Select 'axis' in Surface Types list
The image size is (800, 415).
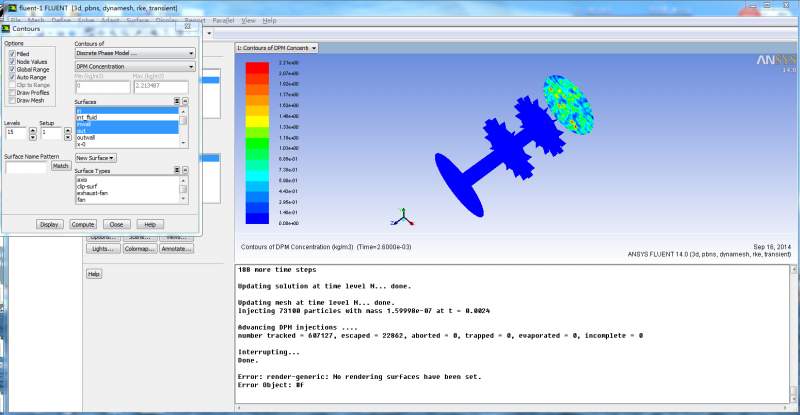[x=127, y=180]
